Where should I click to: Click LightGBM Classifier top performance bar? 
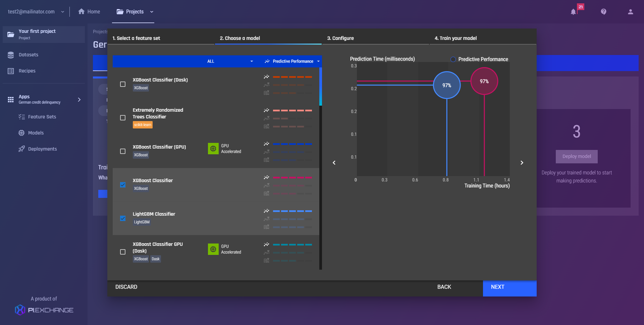(x=292, y=211)
